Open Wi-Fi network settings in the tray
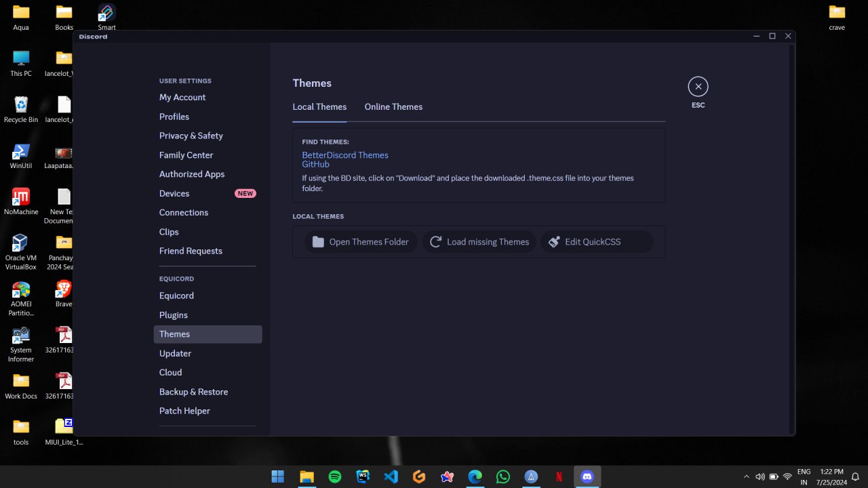 coord(787,476)
